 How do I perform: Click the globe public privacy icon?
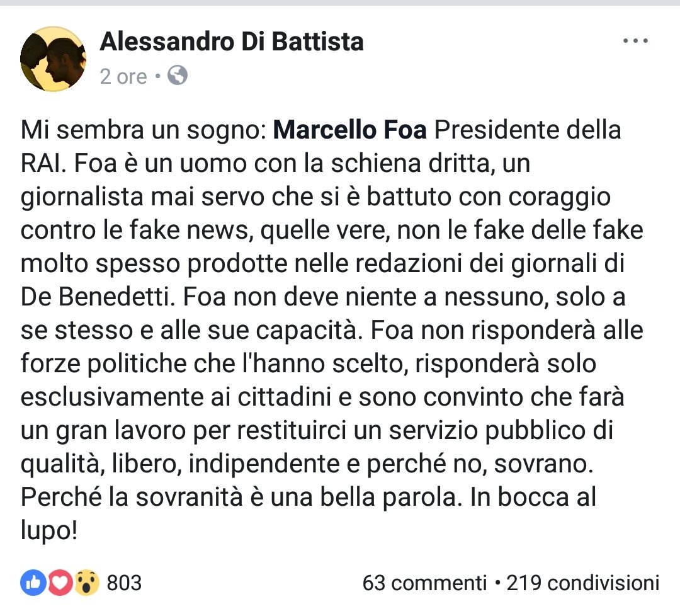point(178,76)
